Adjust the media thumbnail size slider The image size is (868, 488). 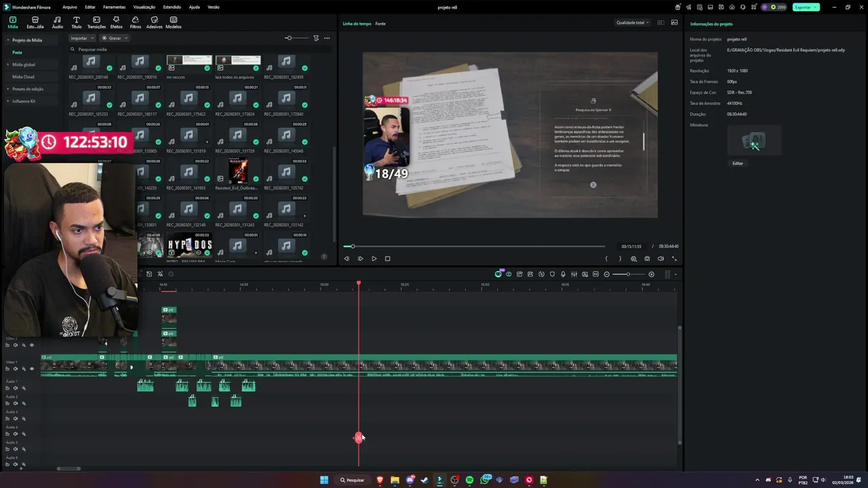[x=296, y=38]
